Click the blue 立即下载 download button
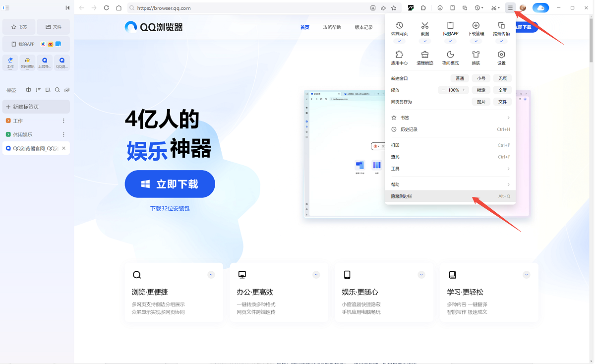 point(170,184)
